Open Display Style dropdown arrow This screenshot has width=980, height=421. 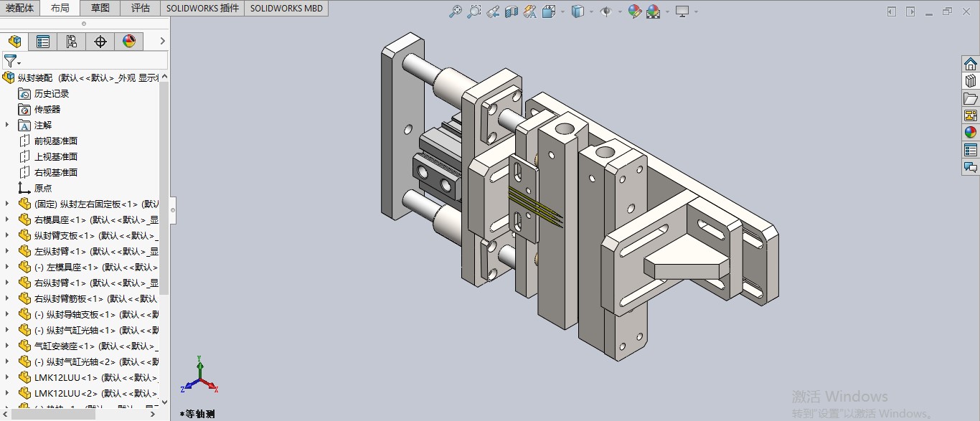(x=591, y=11)
